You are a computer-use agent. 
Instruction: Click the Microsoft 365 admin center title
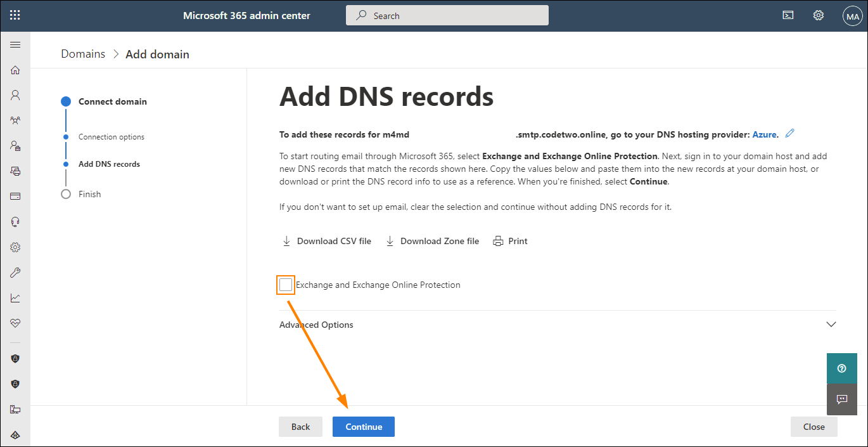246,15
